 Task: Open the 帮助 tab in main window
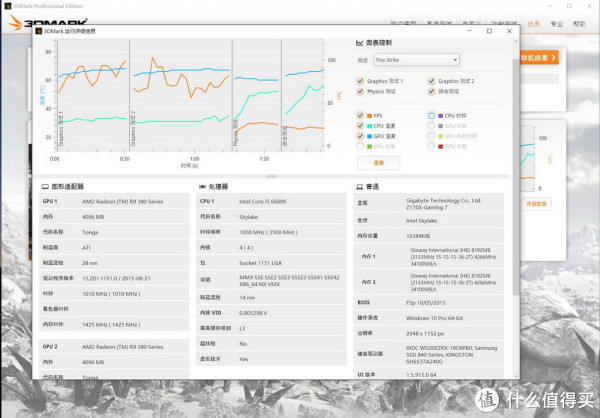tap(579, 24)
